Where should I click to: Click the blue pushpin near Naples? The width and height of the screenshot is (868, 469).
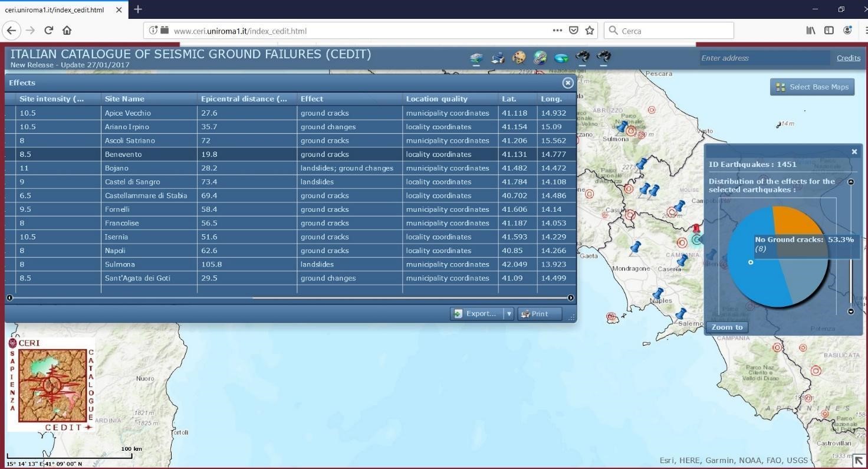click(658, 293)
